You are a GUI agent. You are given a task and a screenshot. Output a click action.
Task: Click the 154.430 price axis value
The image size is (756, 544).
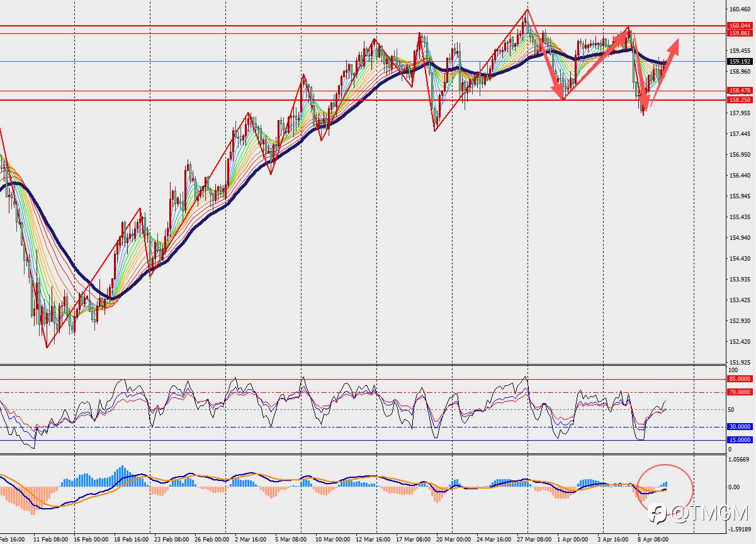point(740,259)
